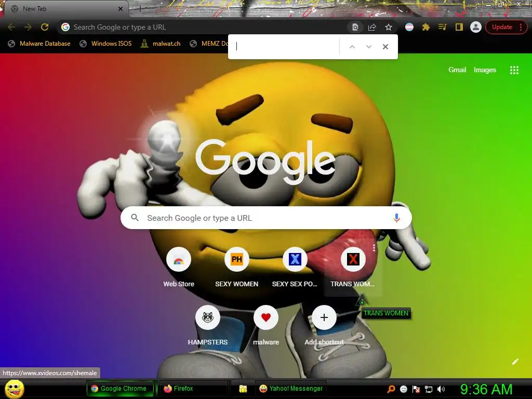Open the network tray icon
532x399 pixels.
coord(429,389)
